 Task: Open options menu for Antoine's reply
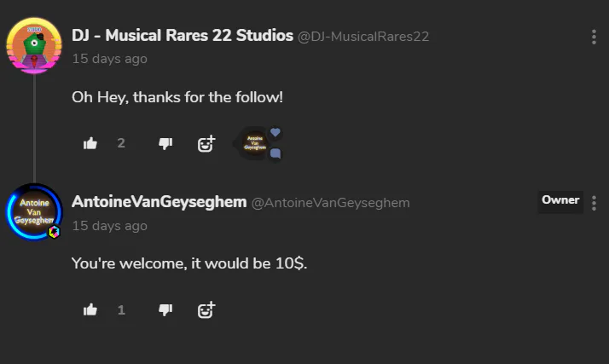click(x=594, y=203)
